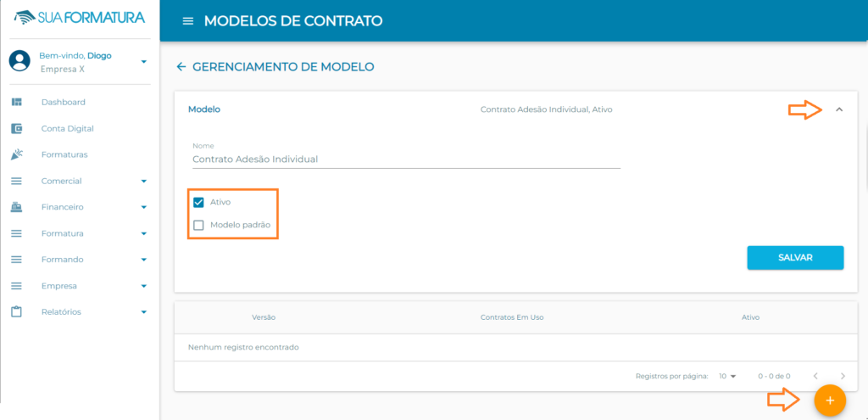The image size is (868, 420).
Task: Click the Modelos de Contrato page title
Action: 293,21
